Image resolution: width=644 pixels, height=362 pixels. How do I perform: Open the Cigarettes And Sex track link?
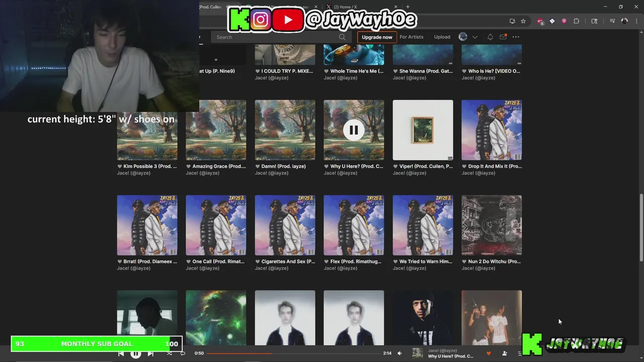tap(288, 261)
